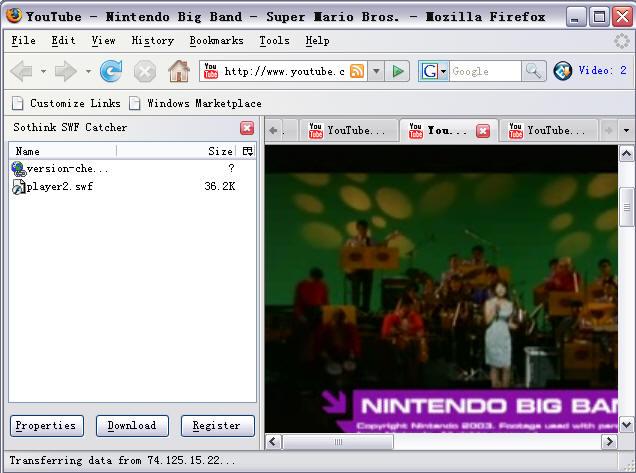Open the address bar URL history dropdown
The image size is (636, 473).
376,71
